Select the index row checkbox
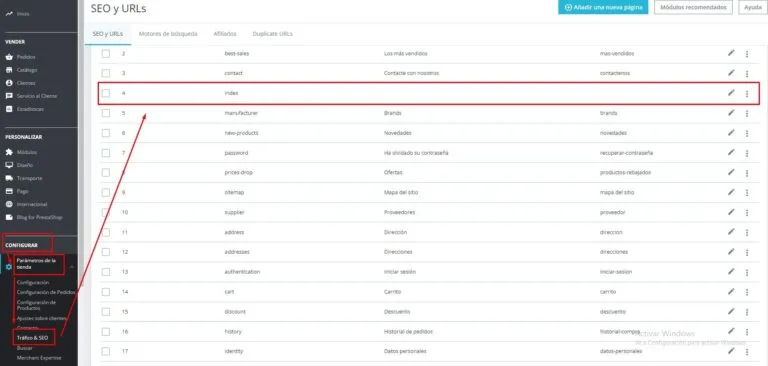 click(x=106, y=93)
